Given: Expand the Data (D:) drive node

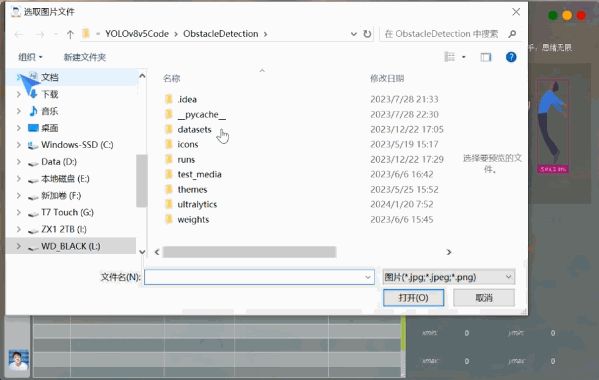Looking at the screenshot, I should 19,162.
